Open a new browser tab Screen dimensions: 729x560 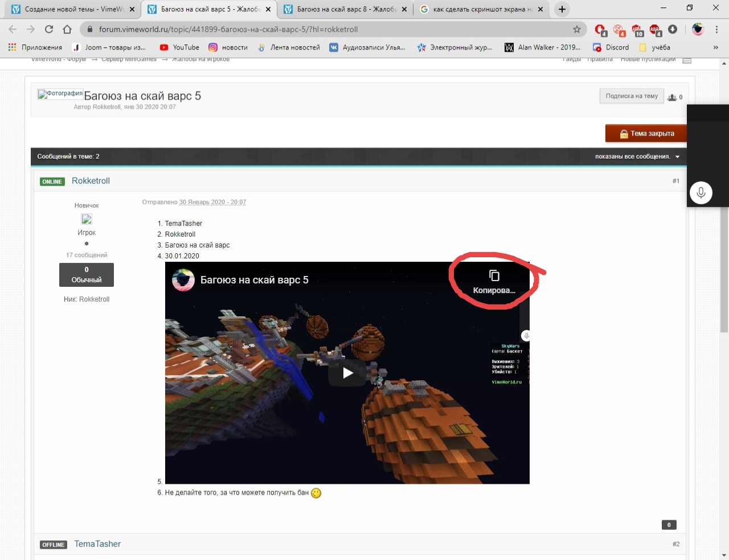(562, 9)
